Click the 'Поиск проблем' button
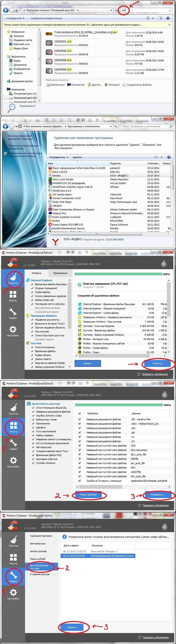Screen dimensions: 176x644 88,495
